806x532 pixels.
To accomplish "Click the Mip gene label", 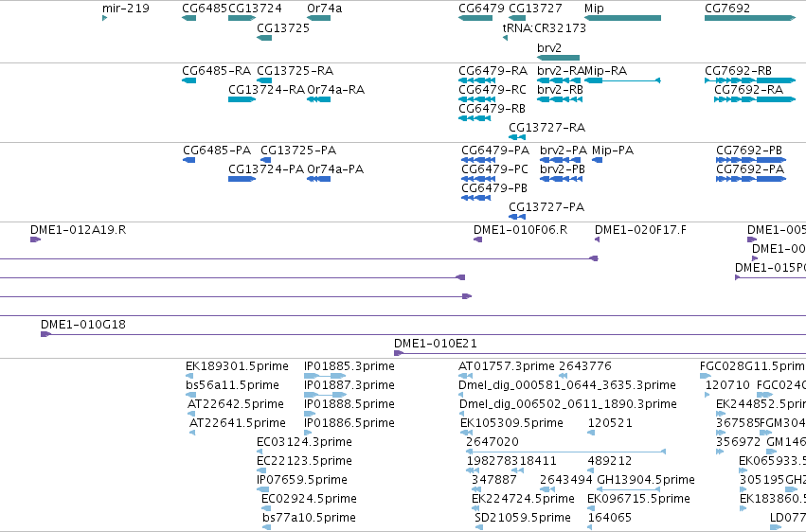I will coord(594,9).
